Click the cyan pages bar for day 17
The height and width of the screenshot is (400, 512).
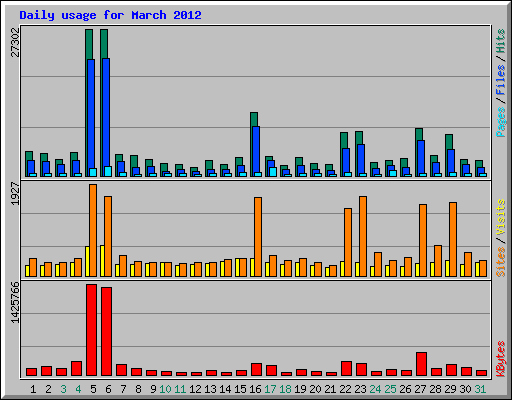point(273,172)
